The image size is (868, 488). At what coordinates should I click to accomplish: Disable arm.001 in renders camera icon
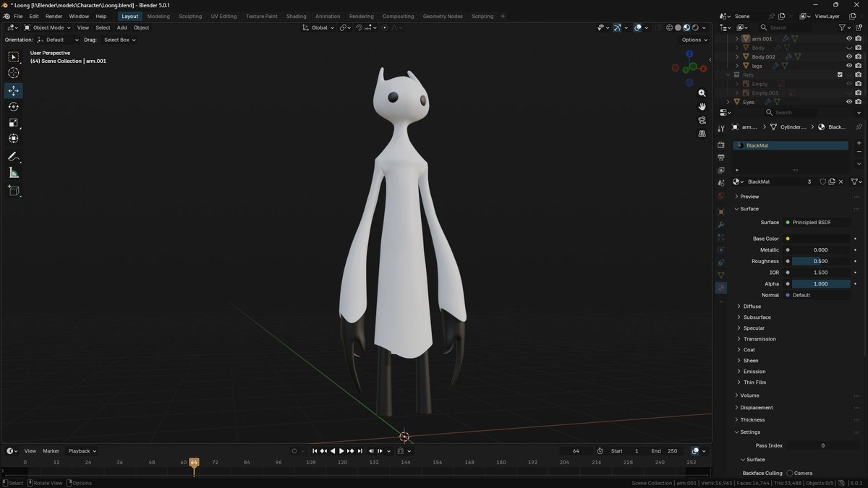tap(858, 38)
